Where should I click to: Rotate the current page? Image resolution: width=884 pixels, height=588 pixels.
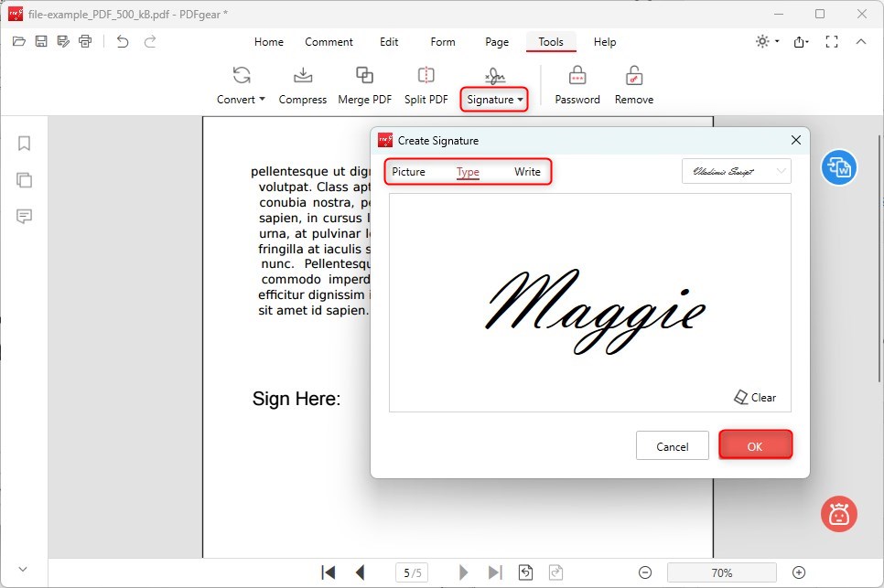pyautogui.click(x=525, y=572)
